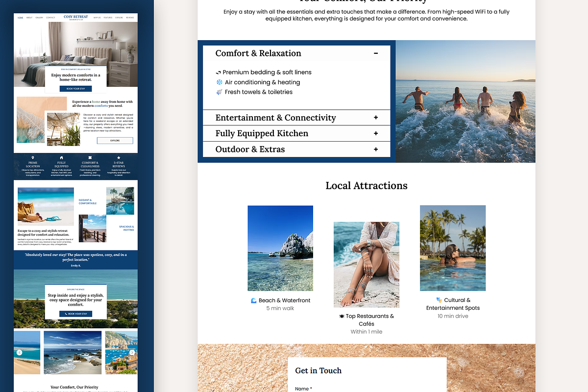
Task: Open the Why Us nav link
Action: pyautogui.click(x=97, y=18)
